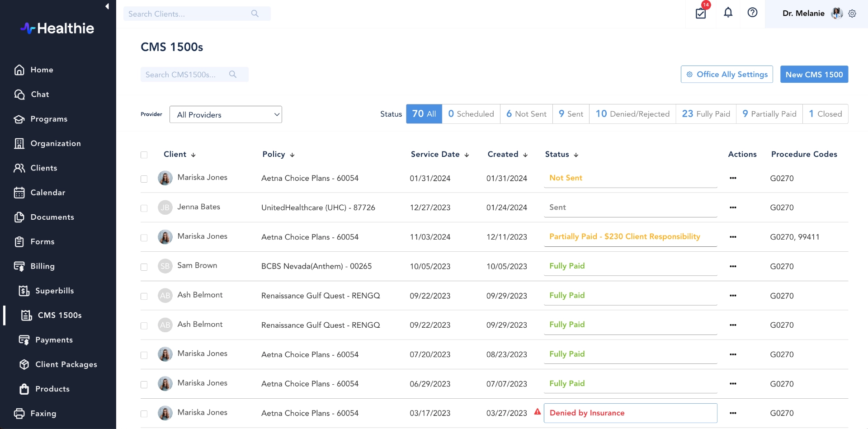Select the Fully Paid status filter
Viewport: 868px width, 429px height.
pos(706,114)
